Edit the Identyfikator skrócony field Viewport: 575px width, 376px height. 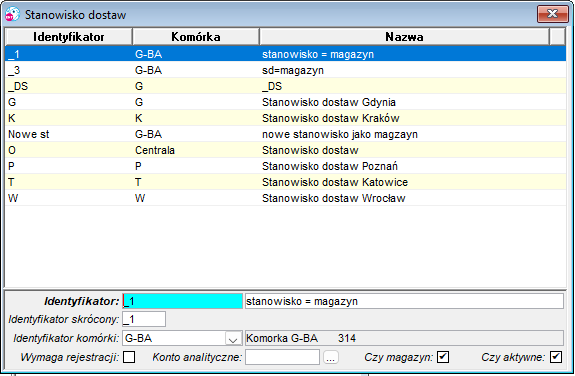tap(144, 319)
